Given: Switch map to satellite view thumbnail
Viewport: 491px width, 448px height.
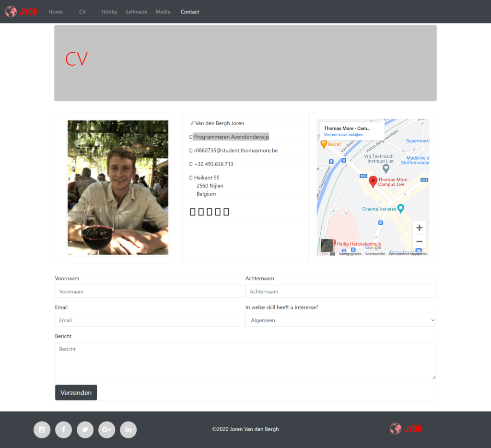Looking at the screenshot, I should coord(327,246).
